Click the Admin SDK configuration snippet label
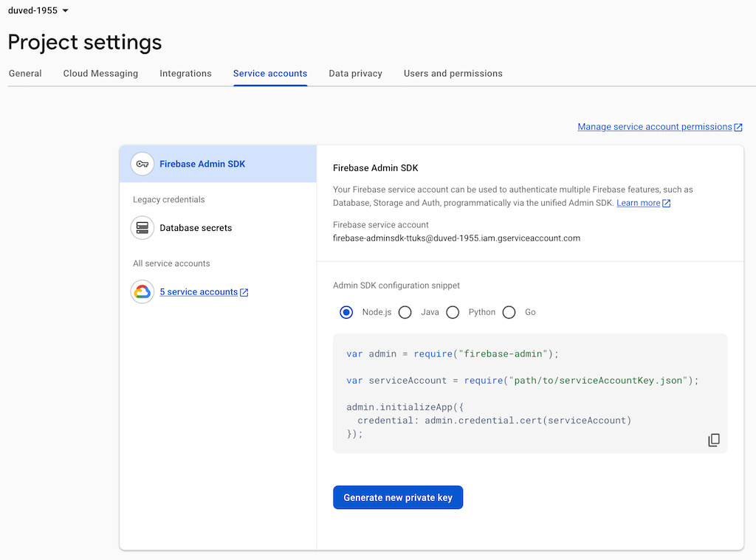This screenshot has width=756, height=560. pos(396,286)
